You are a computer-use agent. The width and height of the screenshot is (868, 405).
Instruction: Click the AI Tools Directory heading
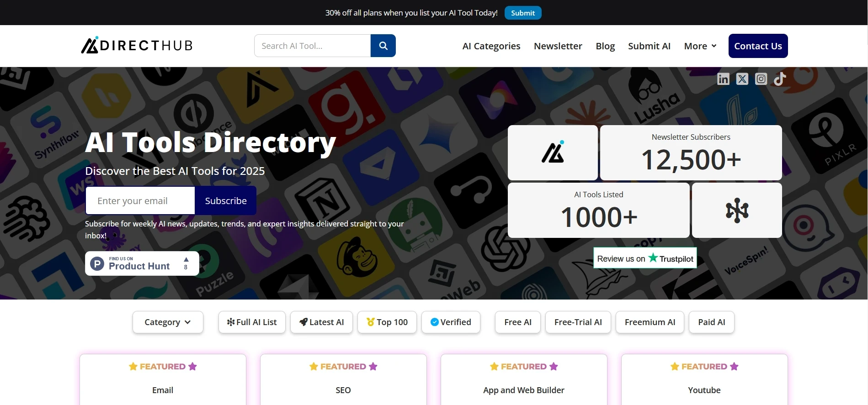[210, 142]
